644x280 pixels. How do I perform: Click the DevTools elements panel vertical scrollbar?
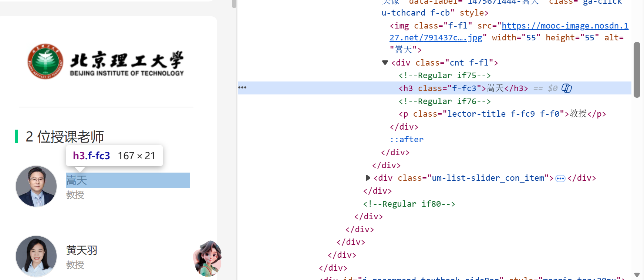(637, 70)
